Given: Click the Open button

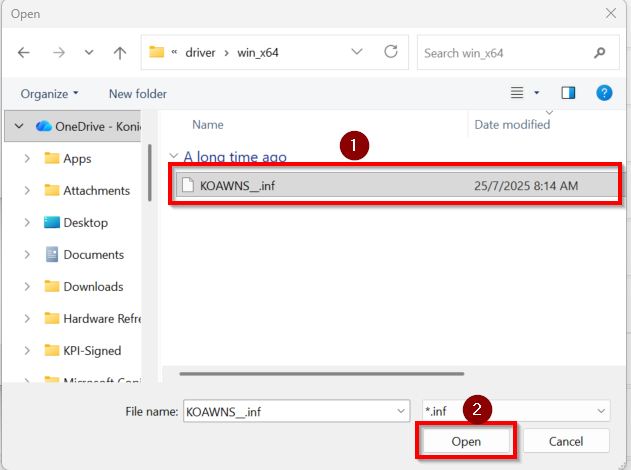Looking at the screenshot, I should point(465,441).
